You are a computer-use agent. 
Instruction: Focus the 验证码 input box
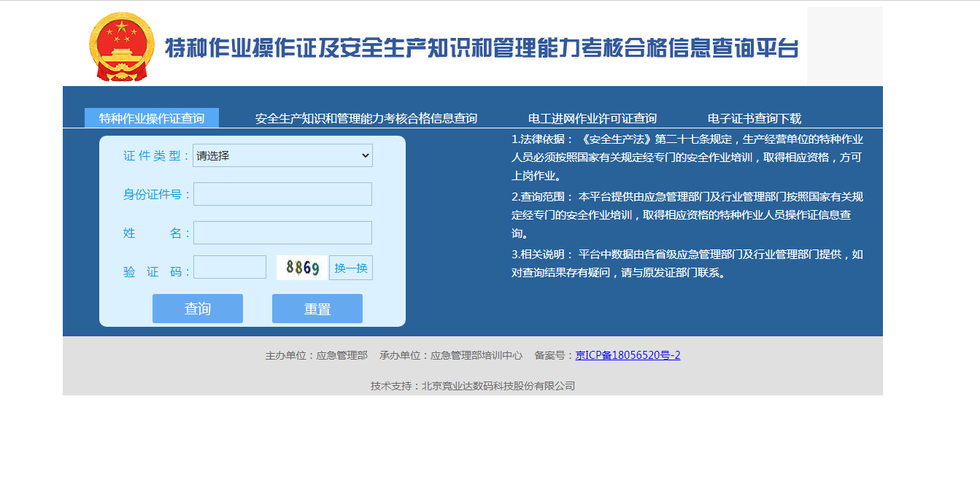[230, 267]
